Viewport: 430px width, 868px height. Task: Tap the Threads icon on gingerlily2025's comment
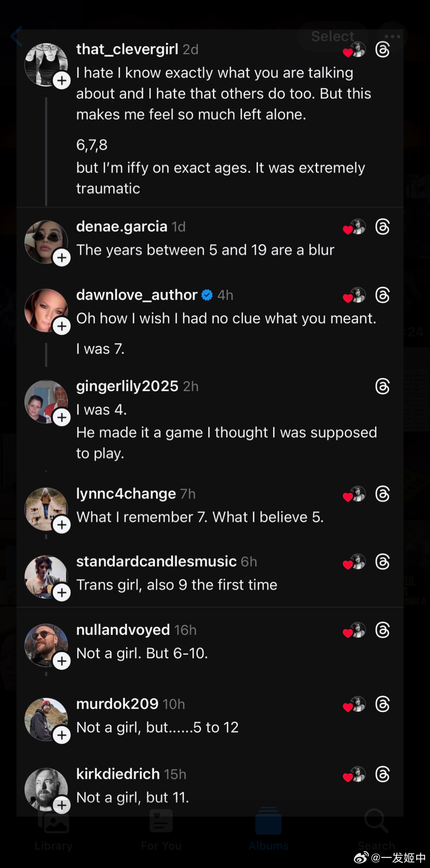(382, 387)
